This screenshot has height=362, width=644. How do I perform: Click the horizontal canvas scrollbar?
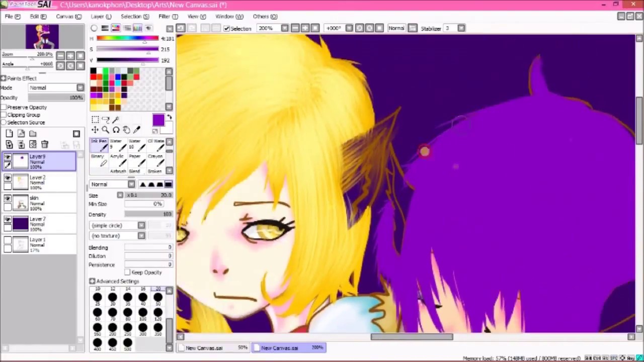point(412,337)
